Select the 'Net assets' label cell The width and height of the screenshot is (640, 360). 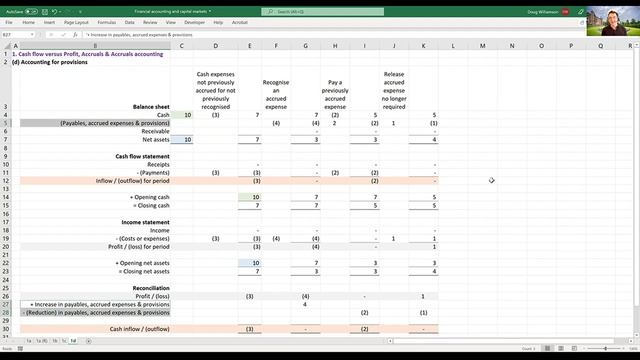[x=95, y=140]
